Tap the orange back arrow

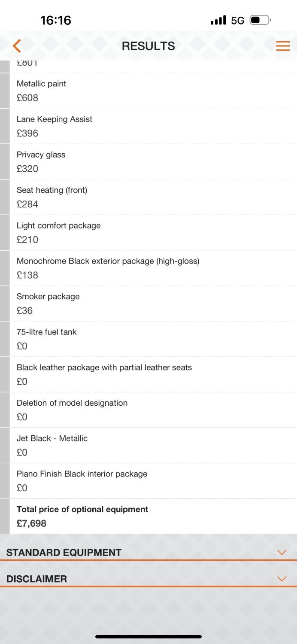[x=17, y=46]
